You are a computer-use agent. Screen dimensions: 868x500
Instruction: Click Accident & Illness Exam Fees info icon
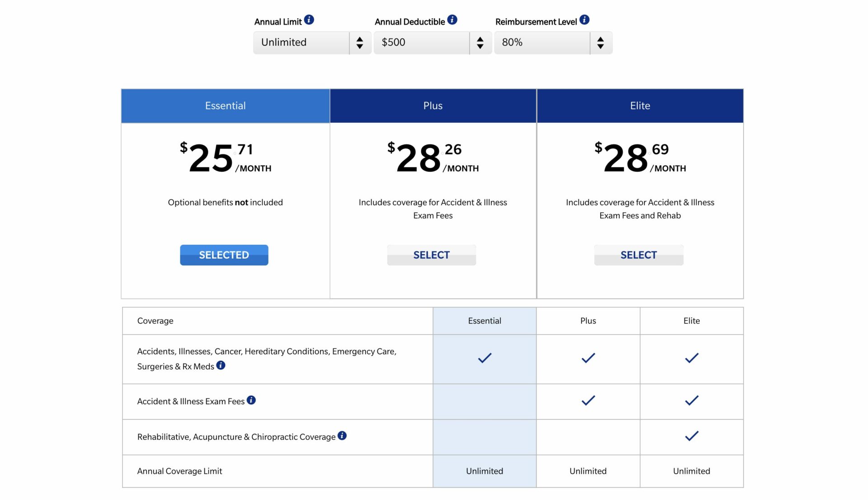(251, 400)
